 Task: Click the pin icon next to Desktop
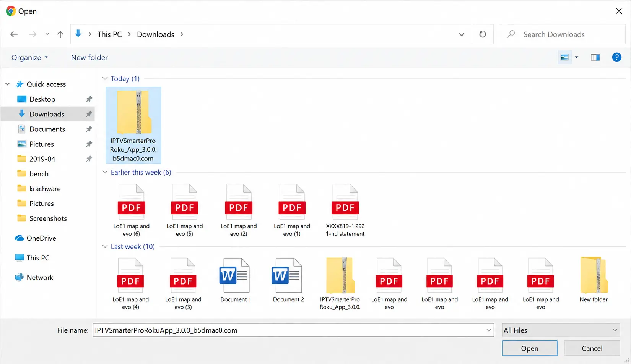coord(89,99)
